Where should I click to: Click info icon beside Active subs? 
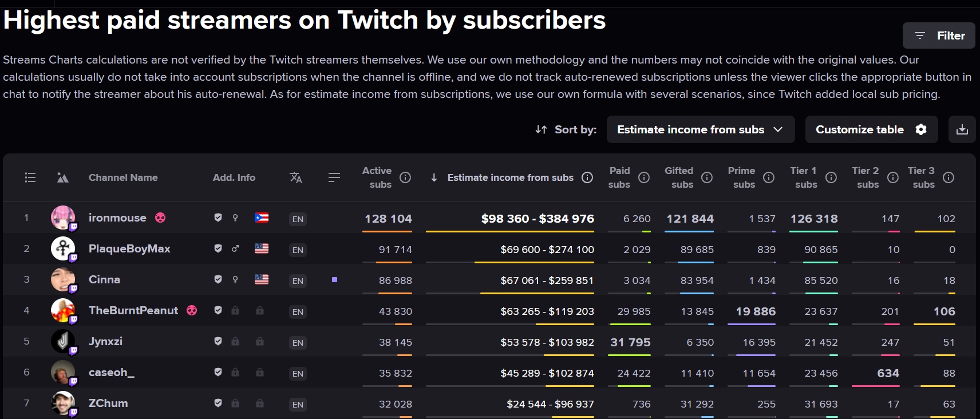point(405,177)
